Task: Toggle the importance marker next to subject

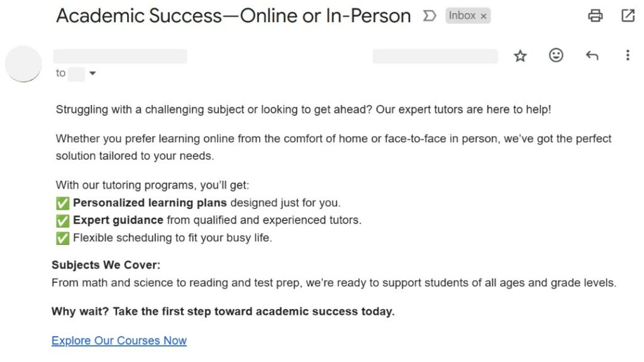Action: 429,16
